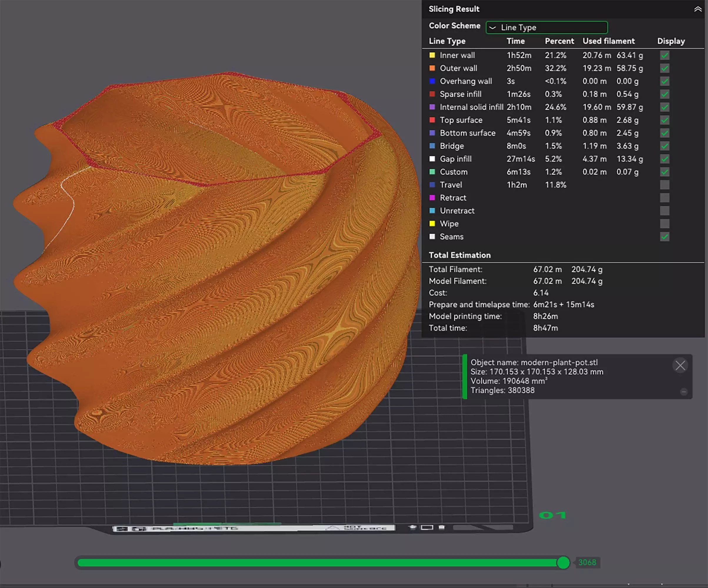Click the Total Filament 67.02 m value

pyautogui.click(x=547, y=269)
